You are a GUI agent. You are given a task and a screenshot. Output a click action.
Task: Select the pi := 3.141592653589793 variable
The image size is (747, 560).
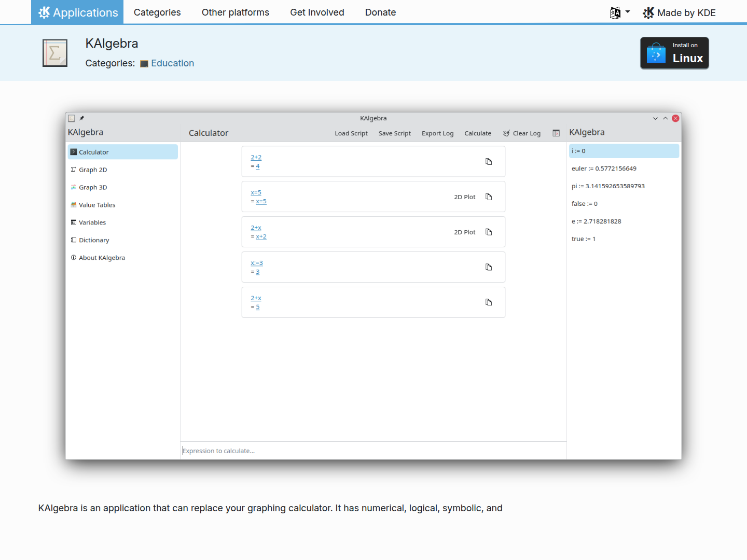tap(624, 186)
